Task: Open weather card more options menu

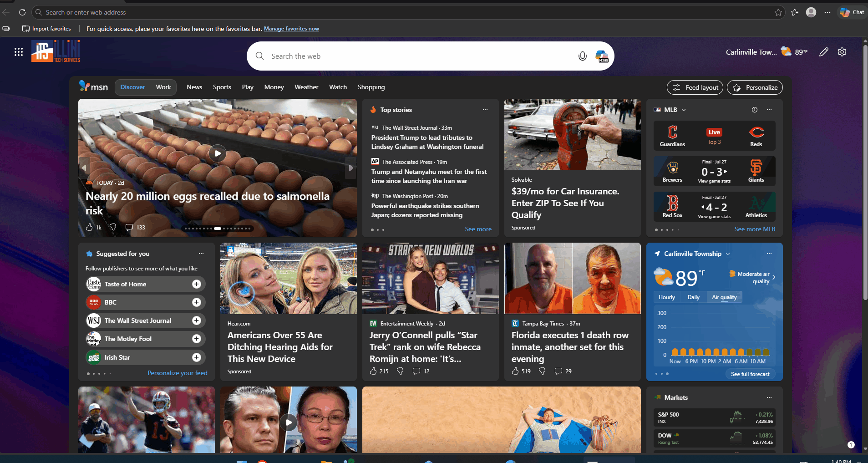Action: (x=769, y=254)
